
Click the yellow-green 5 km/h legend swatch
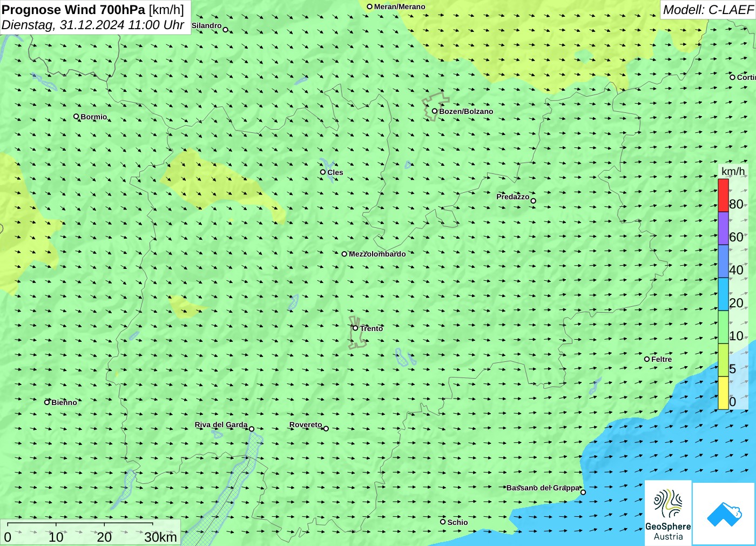[723, 360]
